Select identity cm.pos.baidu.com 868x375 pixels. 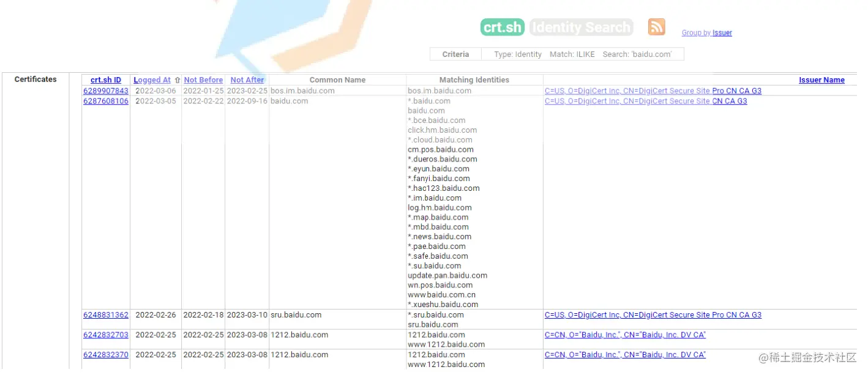click(x=441, y=150)
